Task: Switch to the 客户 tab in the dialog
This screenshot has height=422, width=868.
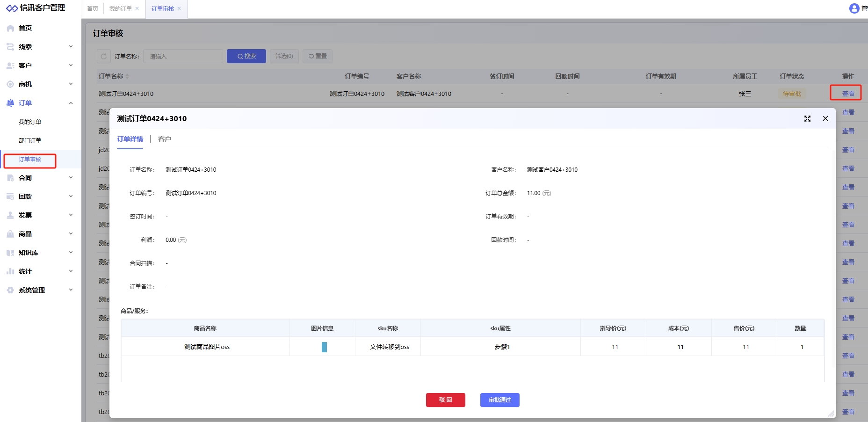Action: pos(165,139)
